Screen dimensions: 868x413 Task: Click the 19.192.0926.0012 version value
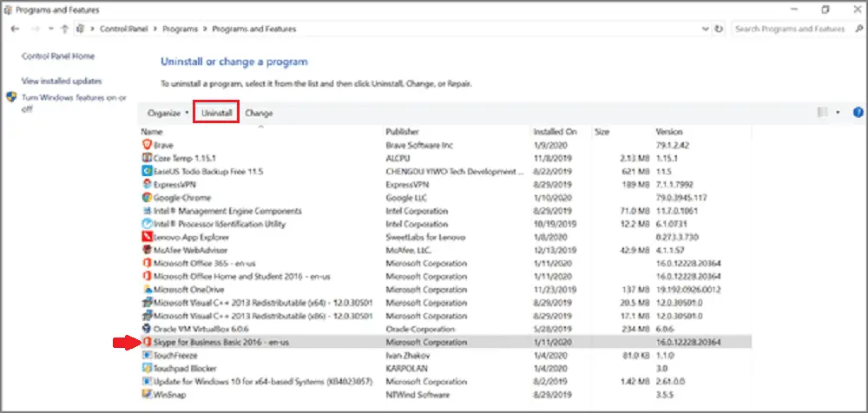(688, 290)
